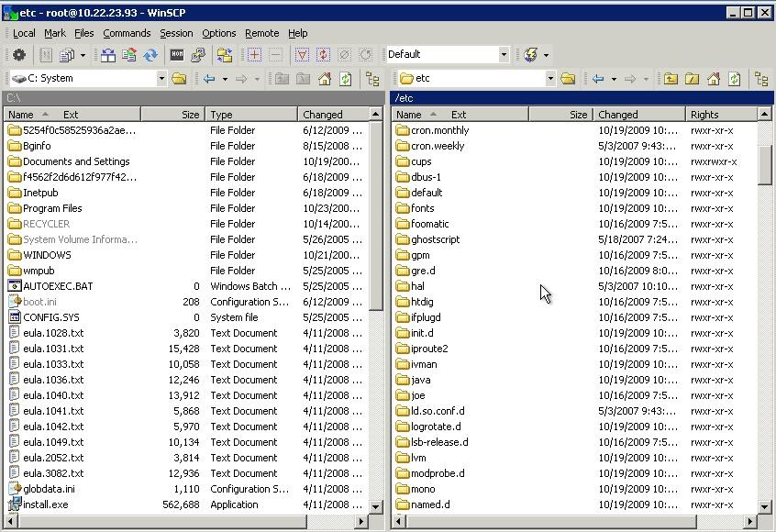776x532 pixels.
Task: Start Synchronize with the blue arrows icon
Action: pos(151,55)
